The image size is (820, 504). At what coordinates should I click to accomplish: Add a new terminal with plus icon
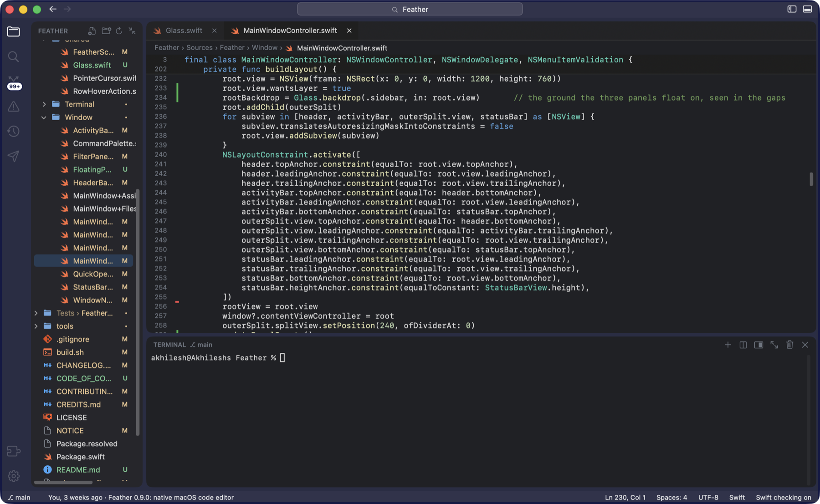[728, 345]
